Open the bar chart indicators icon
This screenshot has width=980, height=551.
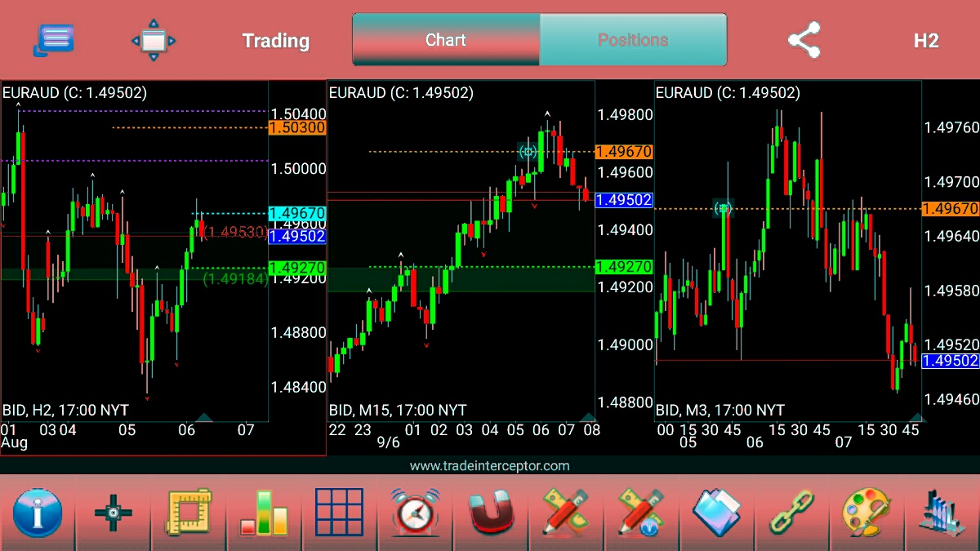click(x=264, y=513)
